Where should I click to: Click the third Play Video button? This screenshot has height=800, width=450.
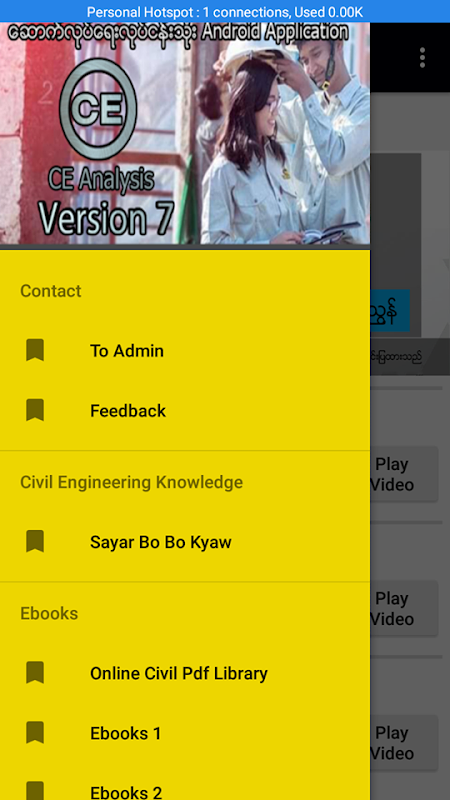click(x=404, y=743)
